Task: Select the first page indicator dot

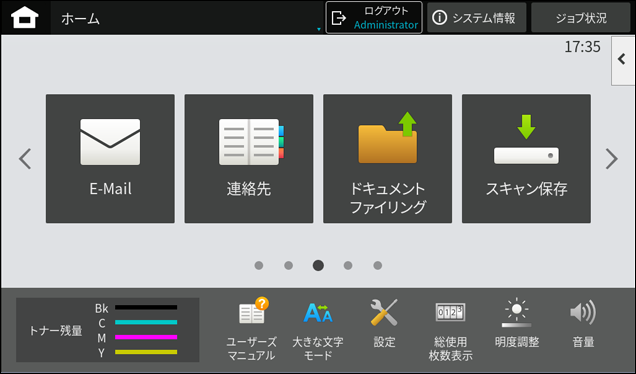Action: (x=259, y=265)
